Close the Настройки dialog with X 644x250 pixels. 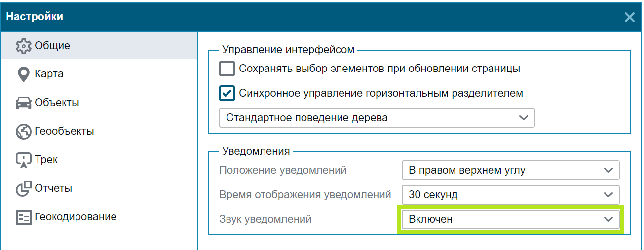pyautogui.click(x=629, y=17)
